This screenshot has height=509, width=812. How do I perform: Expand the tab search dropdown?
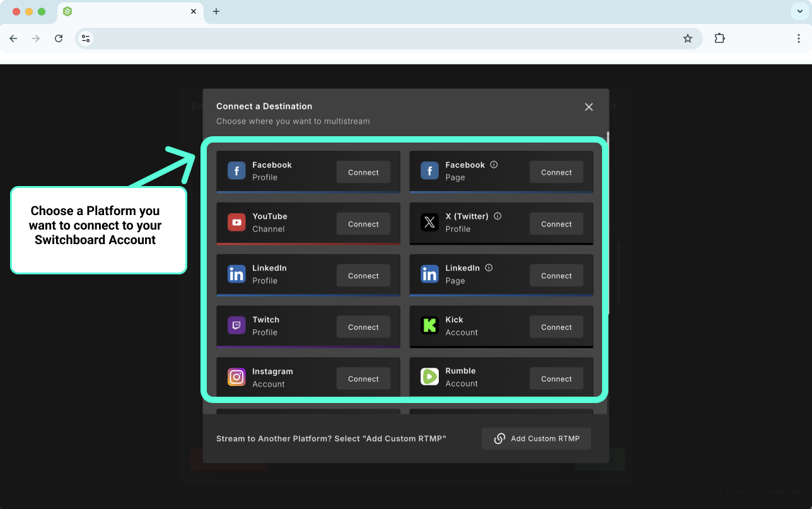[x=800, y=11]
